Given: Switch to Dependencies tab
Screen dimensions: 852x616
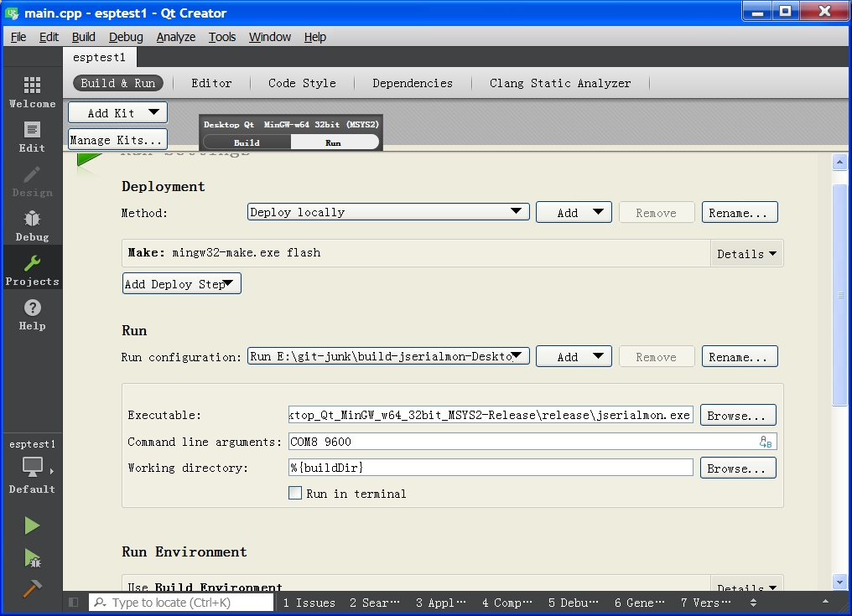Looking at the screenshot, I should pos(413,83).
